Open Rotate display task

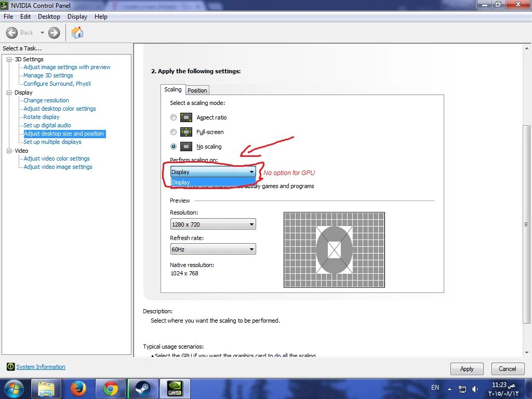[x=42, y=117]
